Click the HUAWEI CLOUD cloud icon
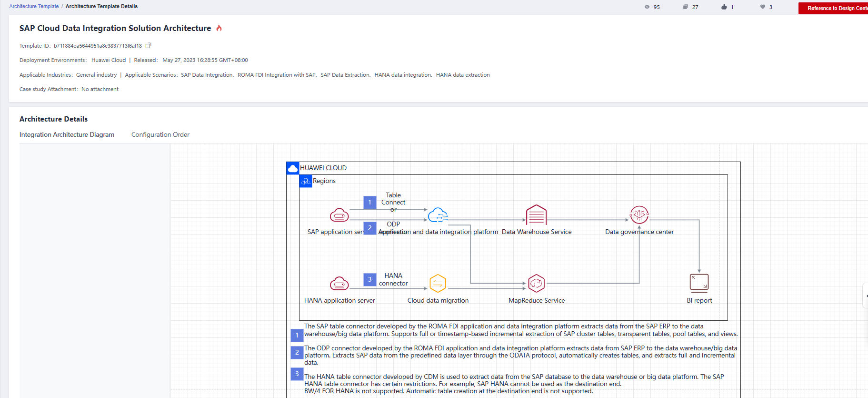Viewport: 868px width, 398px height. coord(293,168)
